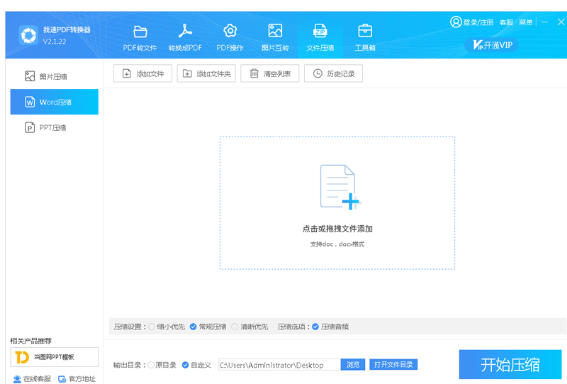This screenshot has height=384, width=567.
Task: Click the big 开始压缩 button
Action: coord(510,364)
